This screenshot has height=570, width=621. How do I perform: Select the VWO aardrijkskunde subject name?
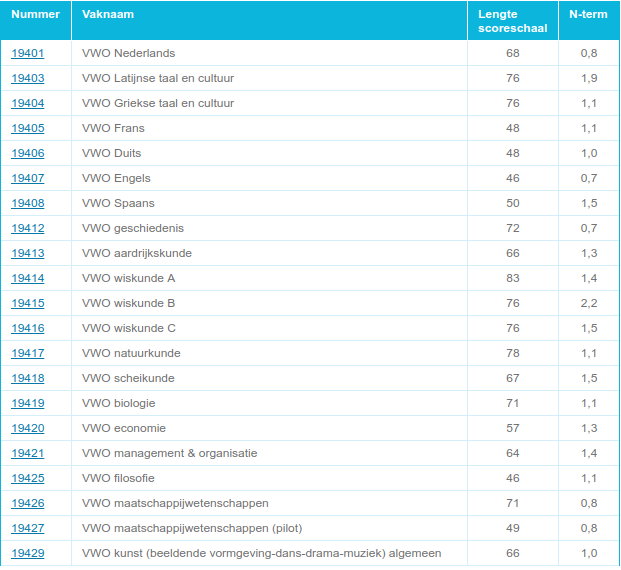(137, 253)
